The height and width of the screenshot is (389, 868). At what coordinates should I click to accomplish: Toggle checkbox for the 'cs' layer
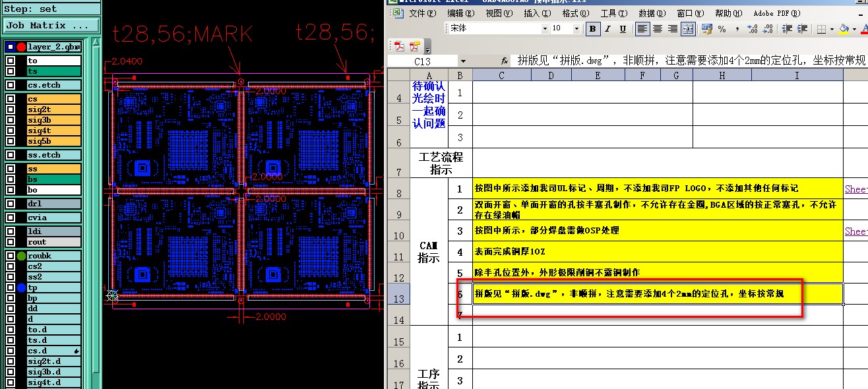click(x=11, y=99)
